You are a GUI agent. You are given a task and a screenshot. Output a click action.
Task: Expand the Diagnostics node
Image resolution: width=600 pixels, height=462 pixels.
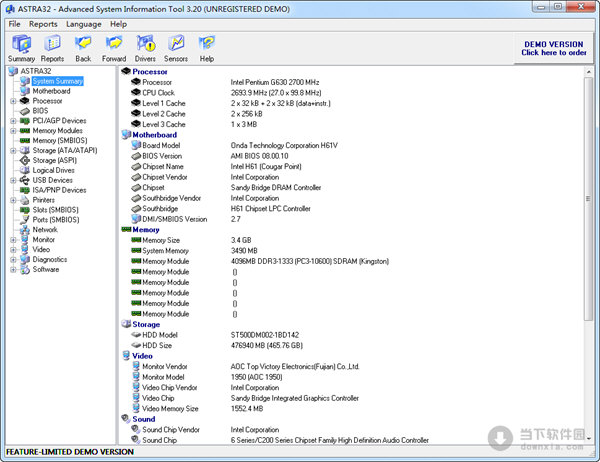coord(13,260)
